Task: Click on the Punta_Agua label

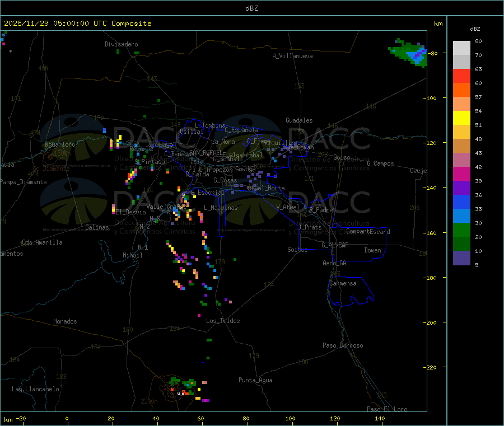Action: point(255,380)
